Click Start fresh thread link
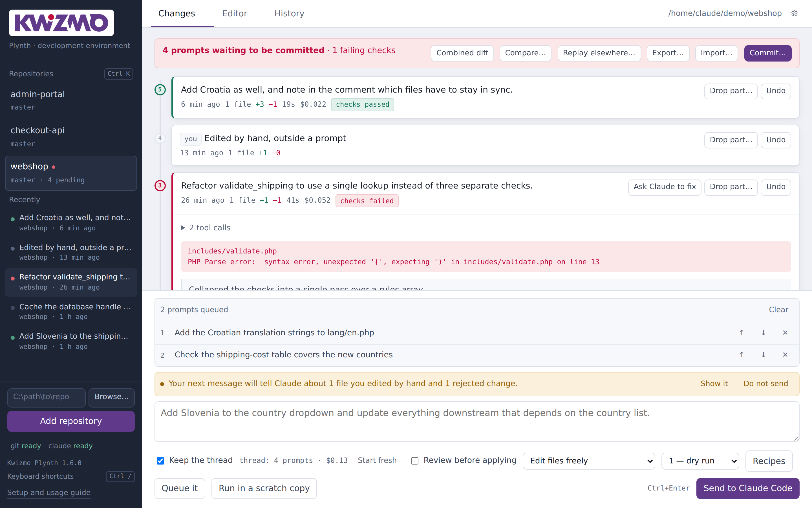Image resolution: width=812 pixels, height=508 pixels. pos(377,461)
